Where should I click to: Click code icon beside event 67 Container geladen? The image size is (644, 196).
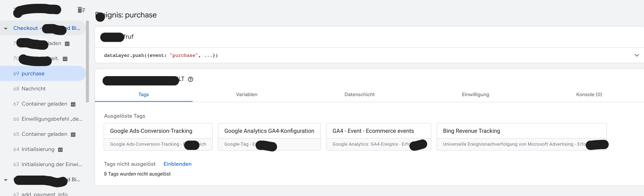click(x=73, y=104)
